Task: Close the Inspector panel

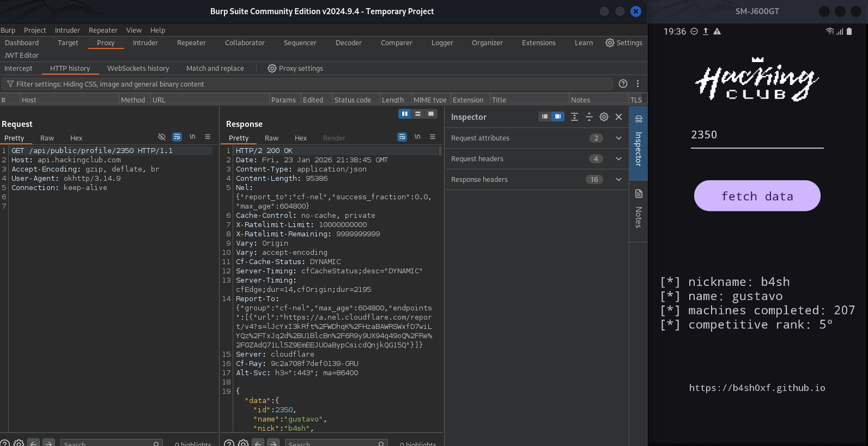Action: (618, 117)
